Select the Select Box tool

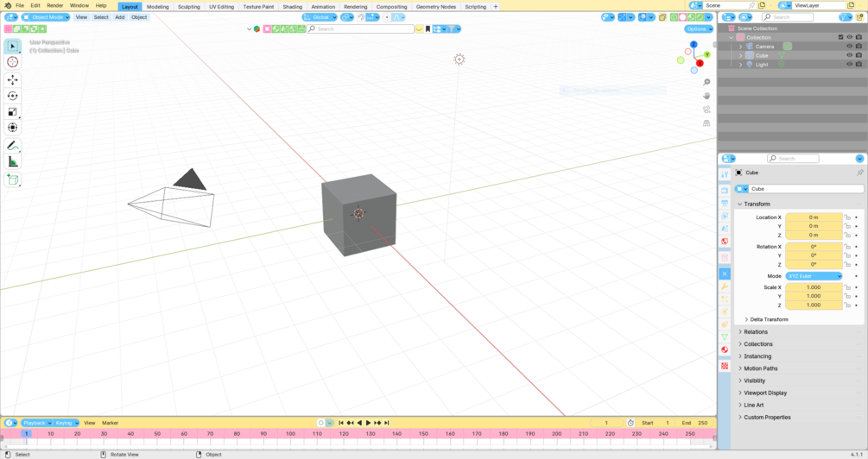(13, 47)
